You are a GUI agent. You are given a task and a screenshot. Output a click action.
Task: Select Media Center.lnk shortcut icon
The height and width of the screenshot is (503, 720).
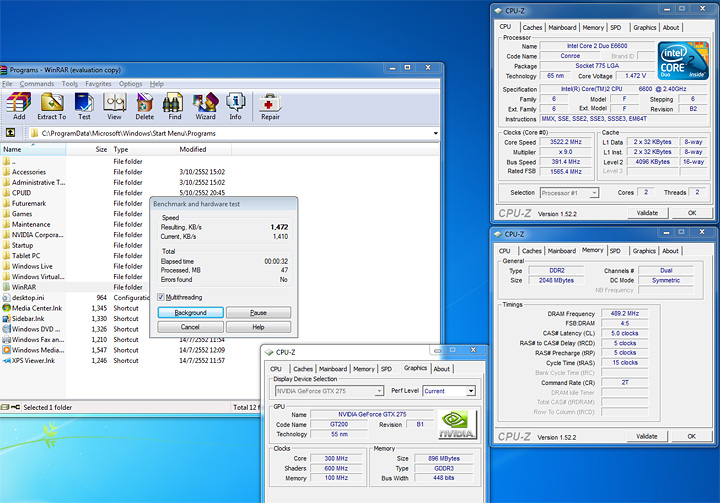pos(6,308)
